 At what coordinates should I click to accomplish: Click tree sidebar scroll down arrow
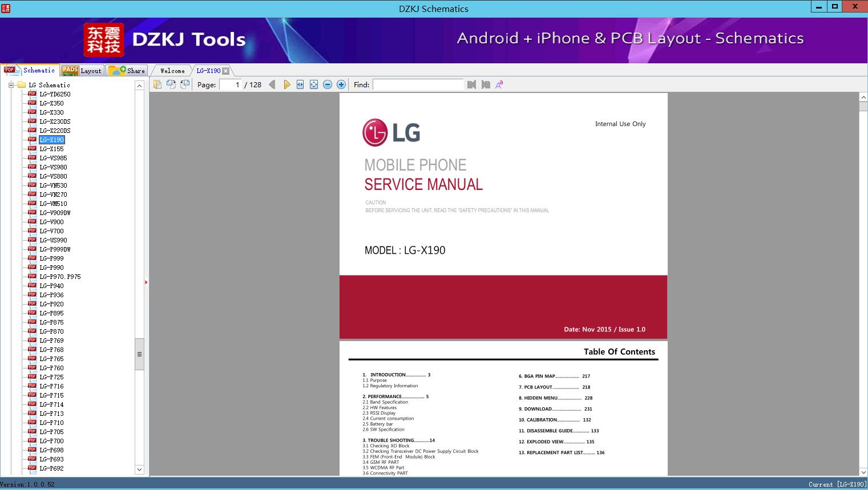pos(139,469)
